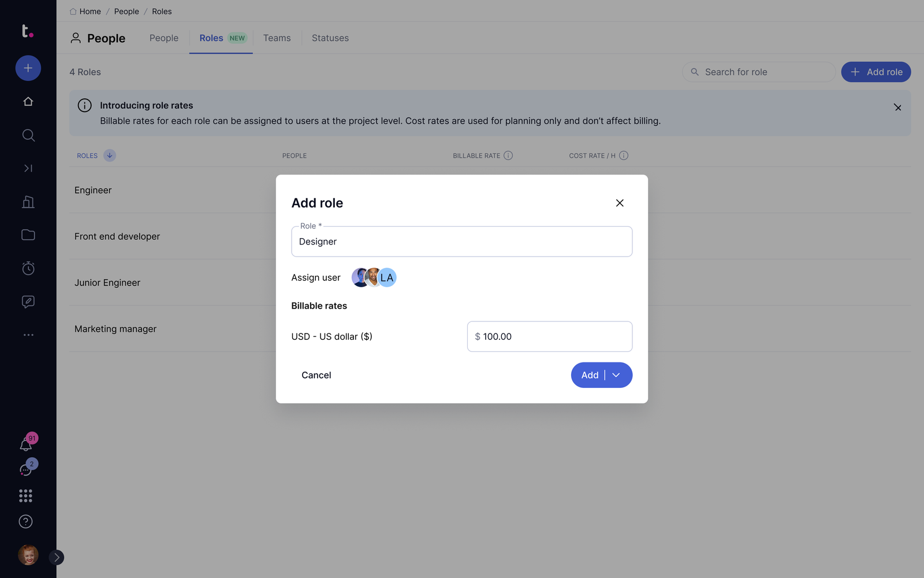924x578 pixels.
Task: Open the help question mark icon
Action: click(x=25, y=521)
